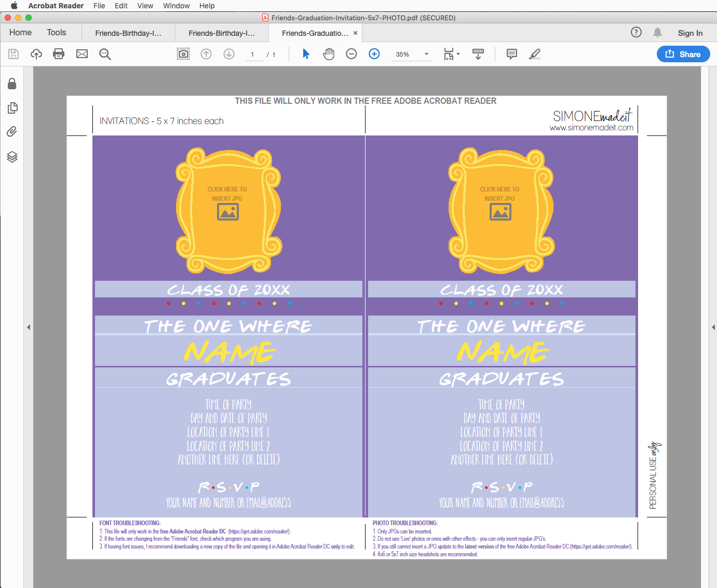The width and height of the screenshot is (717, 588).
Task: Open the Acrobat Reader application menu
Action: coord(56,6)
